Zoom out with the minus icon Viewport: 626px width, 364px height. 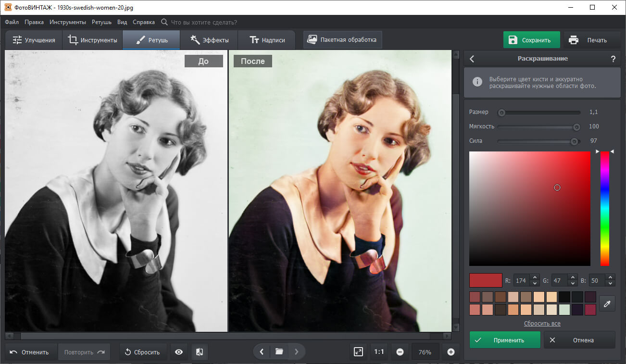(400, 351)
